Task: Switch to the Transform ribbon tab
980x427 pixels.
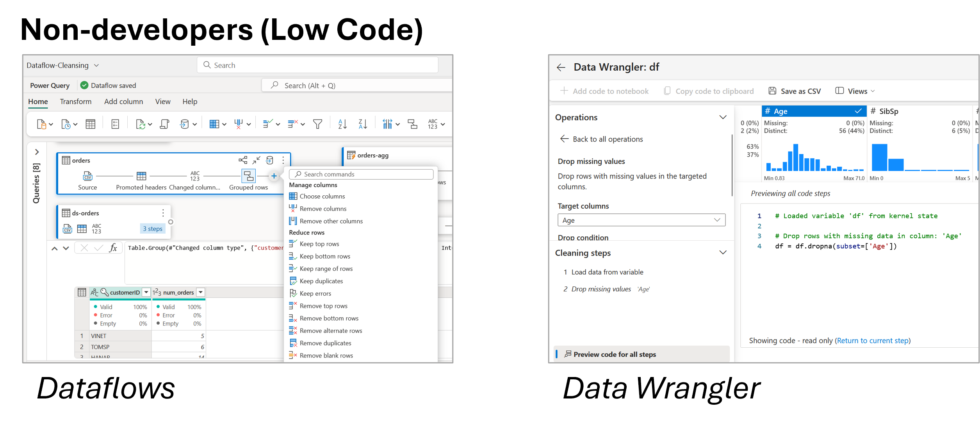Action: [x=76, y=102]
